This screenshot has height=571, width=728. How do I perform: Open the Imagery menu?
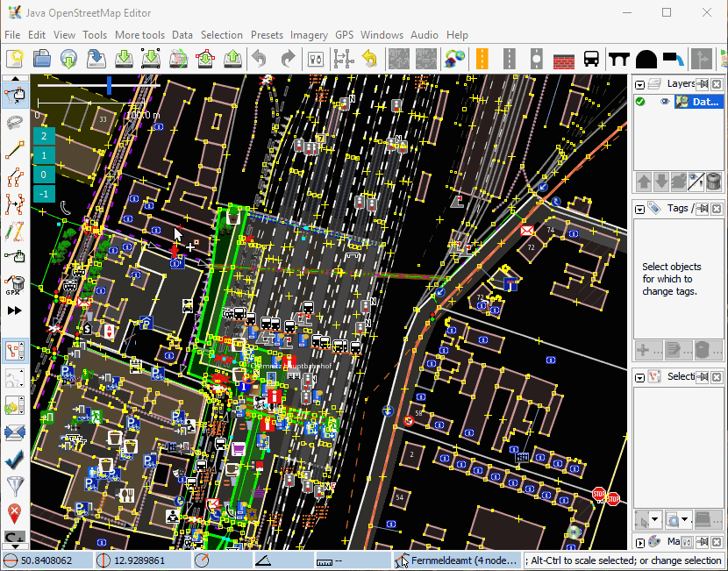[x=309, y=35]
